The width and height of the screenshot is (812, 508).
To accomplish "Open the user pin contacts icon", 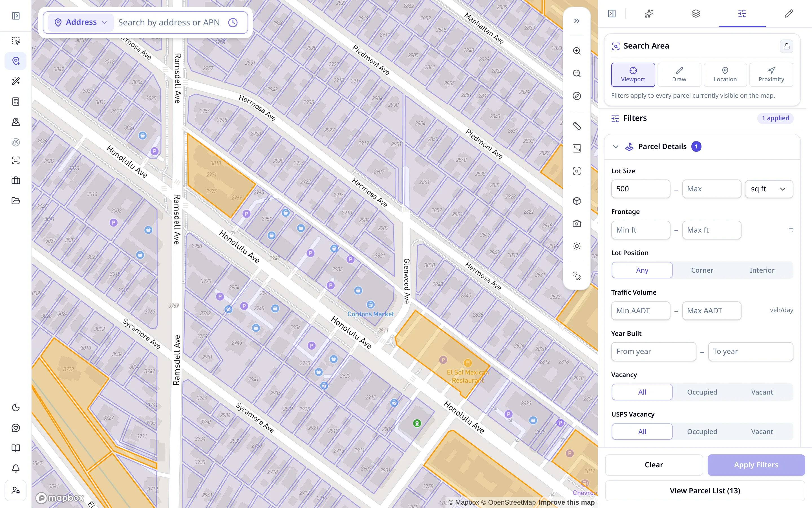I will click(x=16, y=122).
